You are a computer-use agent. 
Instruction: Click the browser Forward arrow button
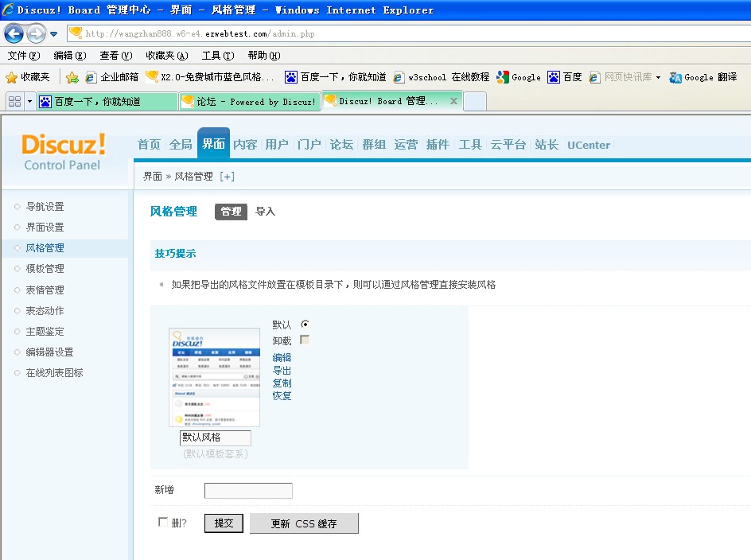36,34
